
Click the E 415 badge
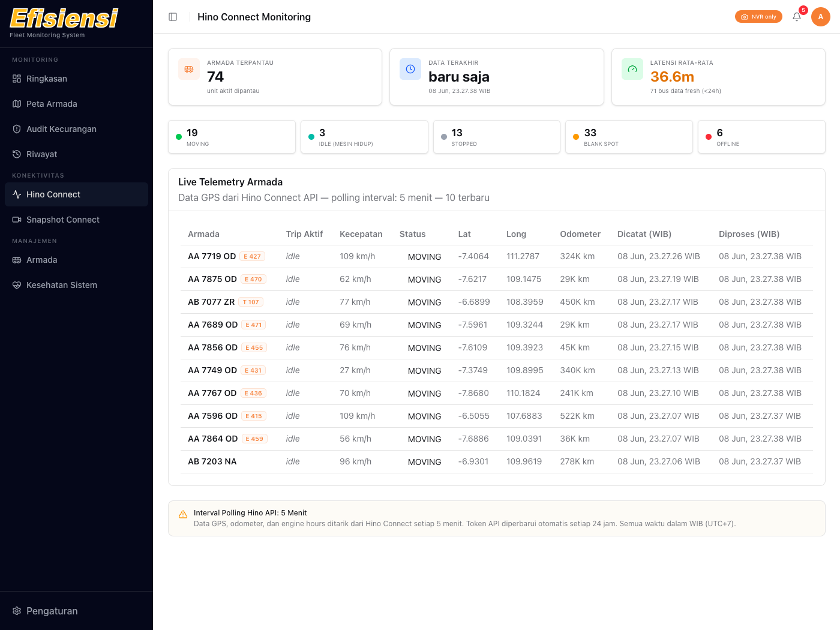254,416
